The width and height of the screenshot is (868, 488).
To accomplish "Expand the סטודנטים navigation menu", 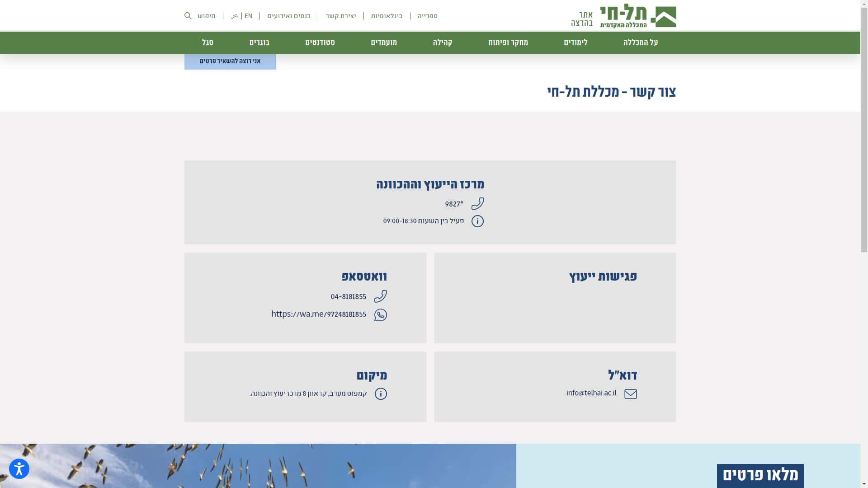I will coord(320,42).
